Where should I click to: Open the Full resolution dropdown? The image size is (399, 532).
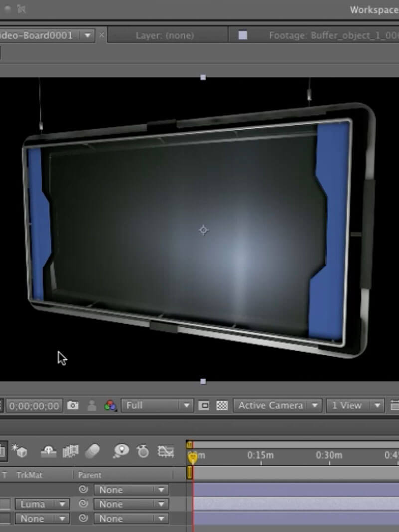point(157,405)
